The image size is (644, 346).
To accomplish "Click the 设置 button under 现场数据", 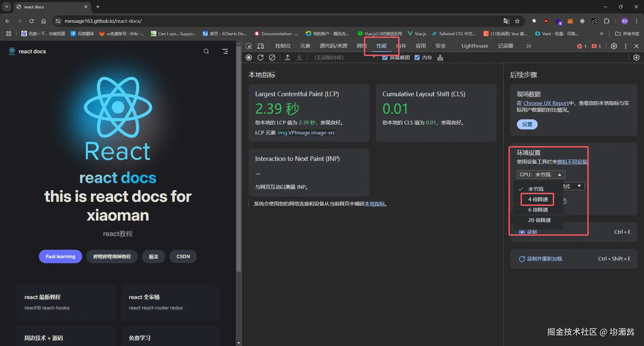I will 527,124.
